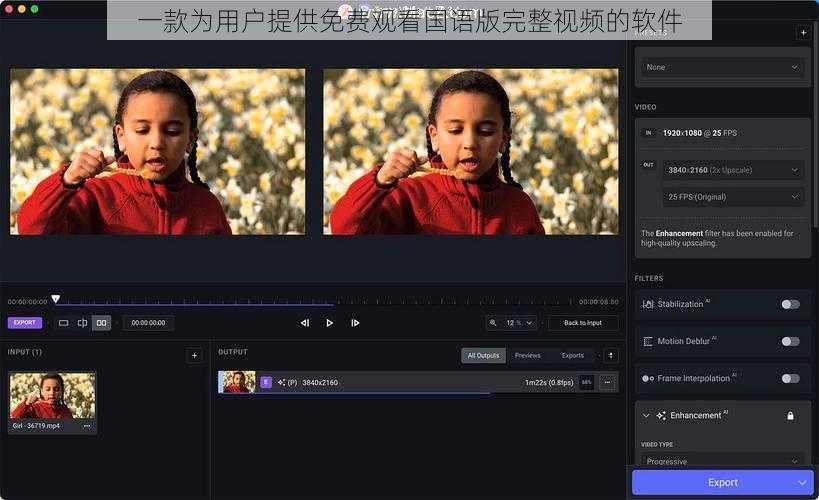Click the timecode field 00:00:00:00
This screenshot has height=500, width=819.
[x=148, y=323]
